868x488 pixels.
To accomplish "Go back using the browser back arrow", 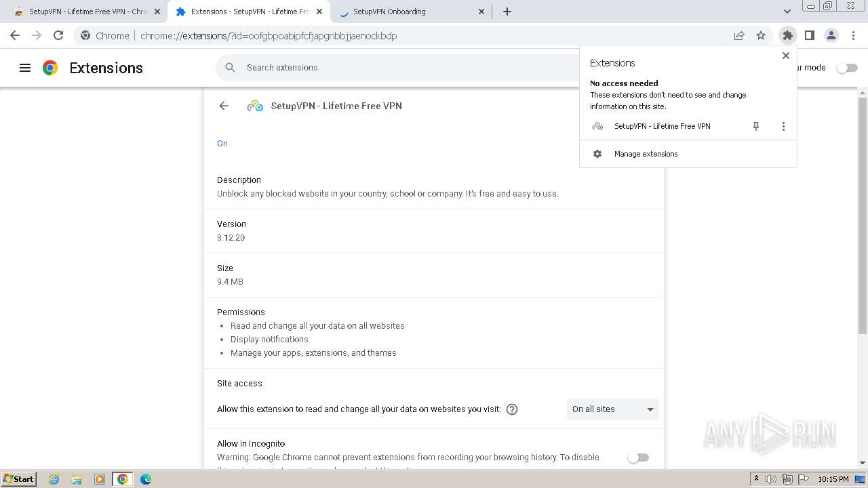I will pyautogui.click(x=15, y=35).
